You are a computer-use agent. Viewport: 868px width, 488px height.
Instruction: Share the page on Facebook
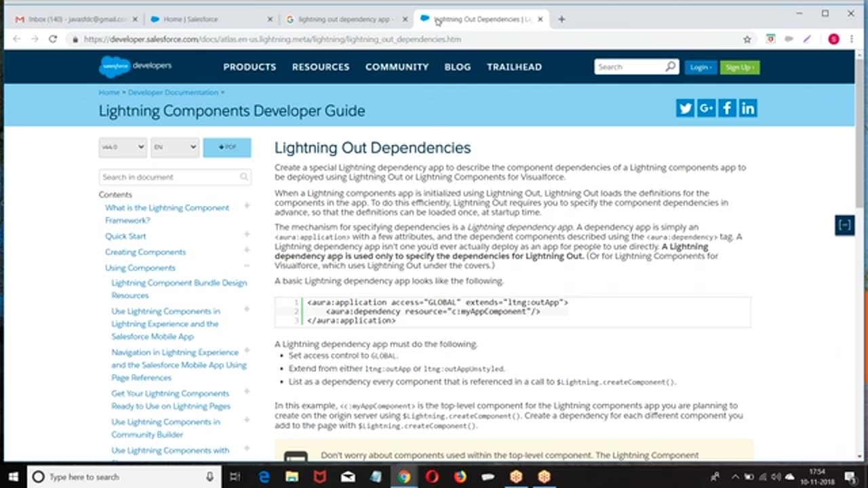(727, 108)
